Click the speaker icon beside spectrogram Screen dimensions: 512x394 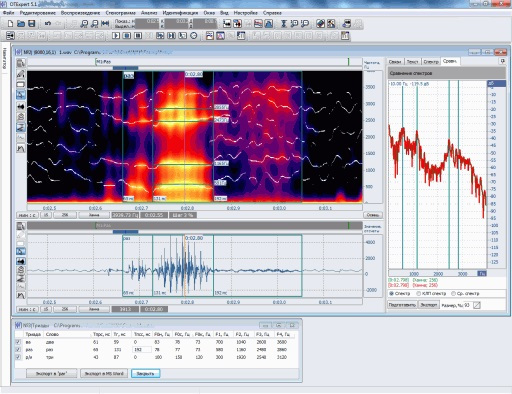pyautogui.click(x=21, y=106)
